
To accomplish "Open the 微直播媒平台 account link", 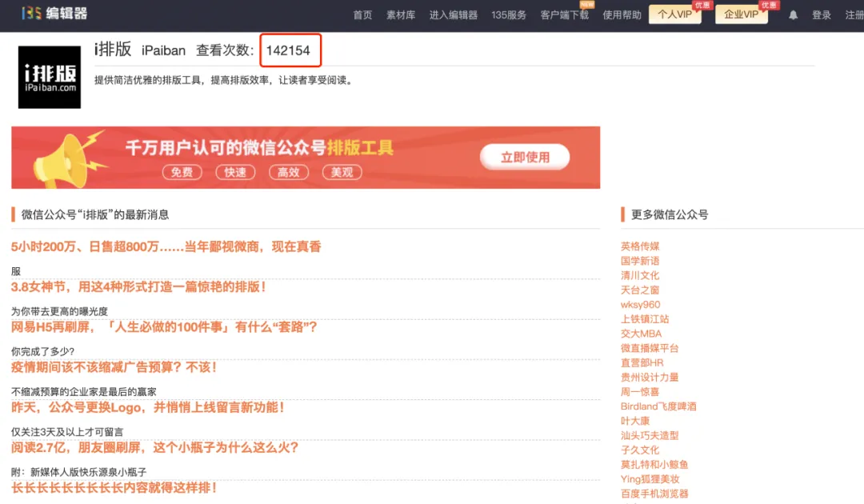I will [x=650, y=348].
